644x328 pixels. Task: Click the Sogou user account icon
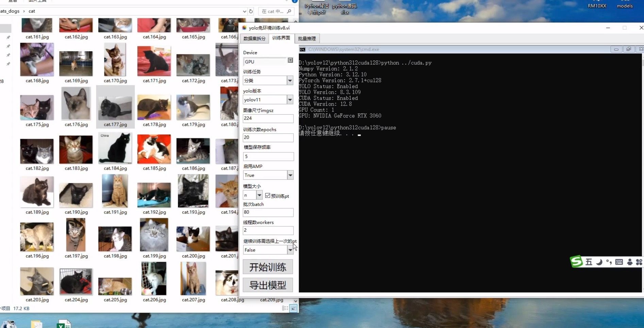[x=630, y=262]
